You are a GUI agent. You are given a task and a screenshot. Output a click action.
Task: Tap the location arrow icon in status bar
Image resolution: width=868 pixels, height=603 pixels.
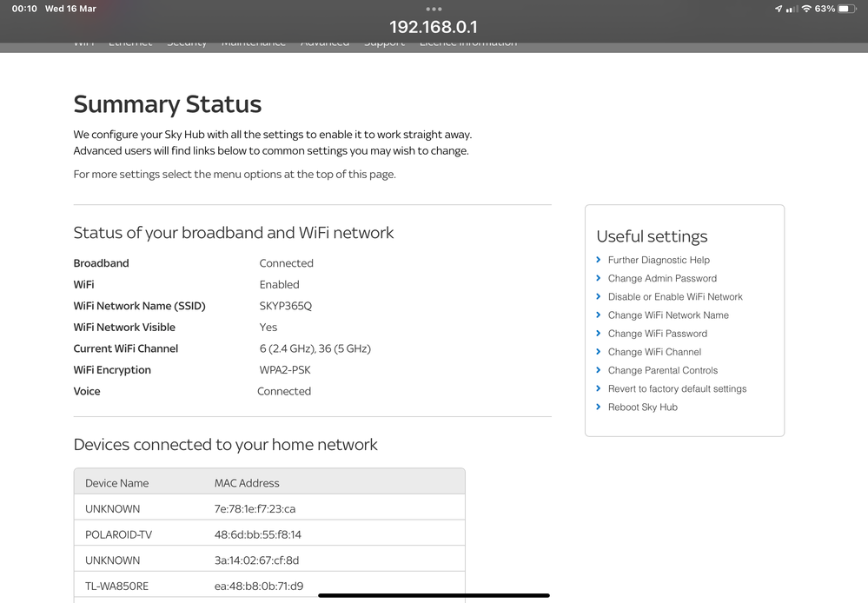[778, 9]
